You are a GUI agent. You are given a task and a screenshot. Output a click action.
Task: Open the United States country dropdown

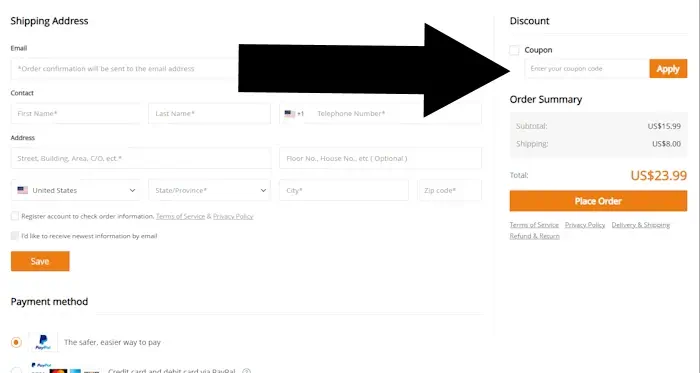tap(75, 190)
